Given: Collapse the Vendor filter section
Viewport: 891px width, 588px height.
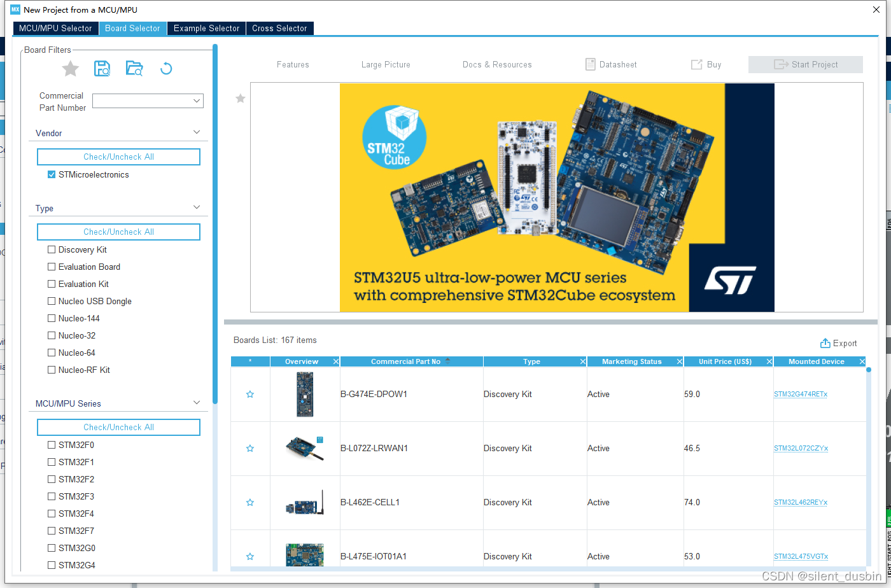Looking at the screenshot, I should click(197, 132).
